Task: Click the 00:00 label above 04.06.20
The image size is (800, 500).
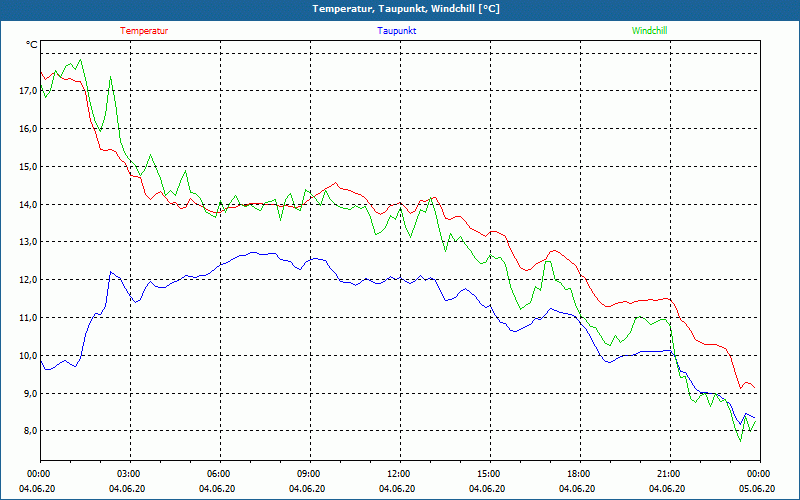Action: 38,474
